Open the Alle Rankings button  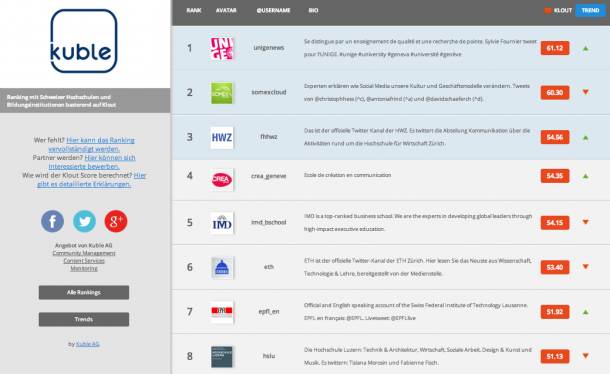click(84, 292)
